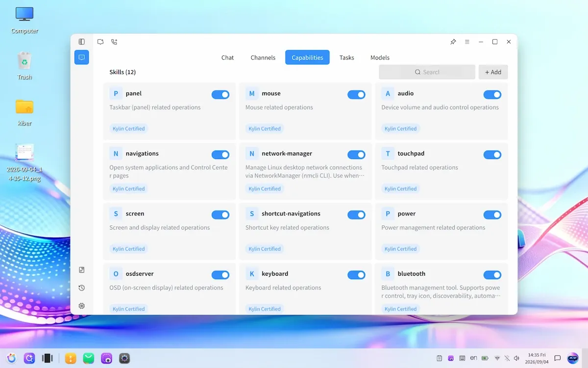
Task: Open the blue chat sidebar icon
Action: pyautogui.click(x=82, y=57)
